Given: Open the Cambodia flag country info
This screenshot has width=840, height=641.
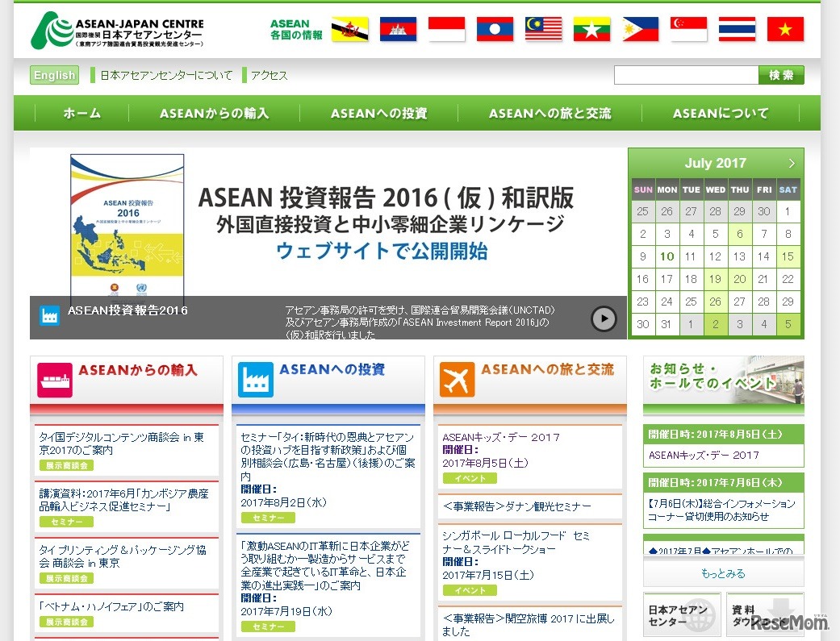Looking at the screenshot, I should tap(398, 29).
